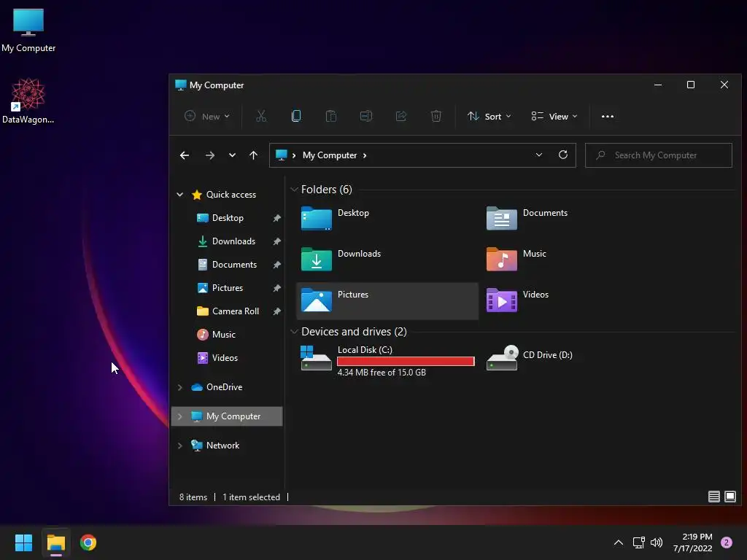This screenshot has height=560, width=747.
Task: Unpin Downloads using its pin icon
Action: coord(276,241)
